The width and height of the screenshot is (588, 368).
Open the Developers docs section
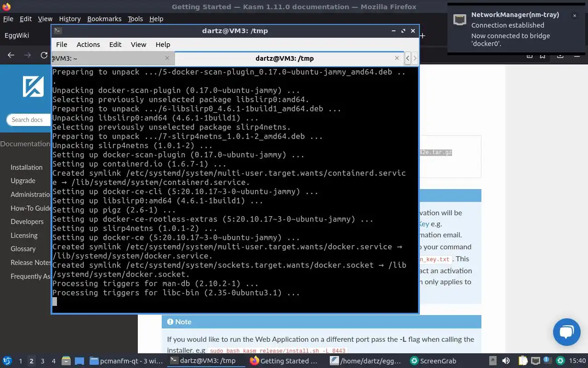click(x=27, y=222)
